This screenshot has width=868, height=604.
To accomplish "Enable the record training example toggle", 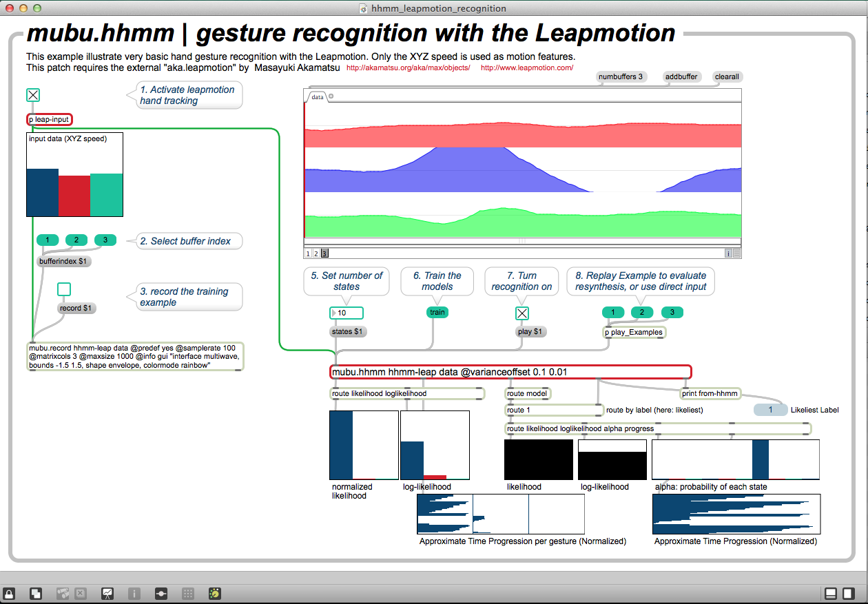I will [64, 289].
